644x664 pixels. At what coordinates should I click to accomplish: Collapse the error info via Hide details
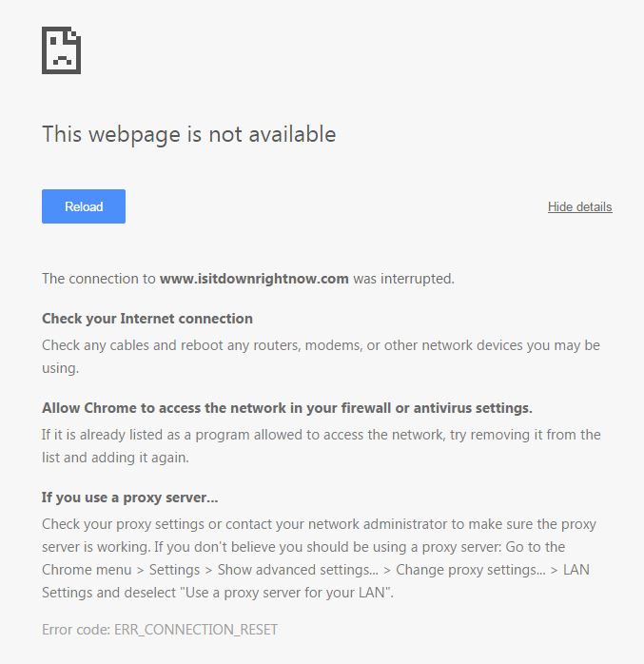point(579,206)
